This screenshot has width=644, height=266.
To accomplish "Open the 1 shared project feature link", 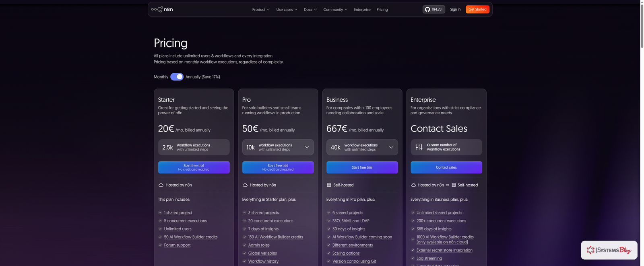I will [x=178, y=213].
